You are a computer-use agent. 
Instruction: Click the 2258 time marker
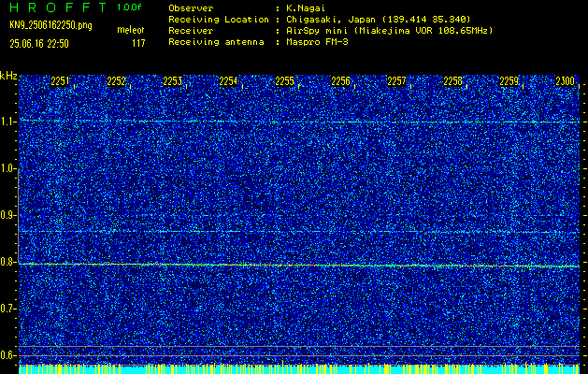pyautogui.click(x=453, y=81)
